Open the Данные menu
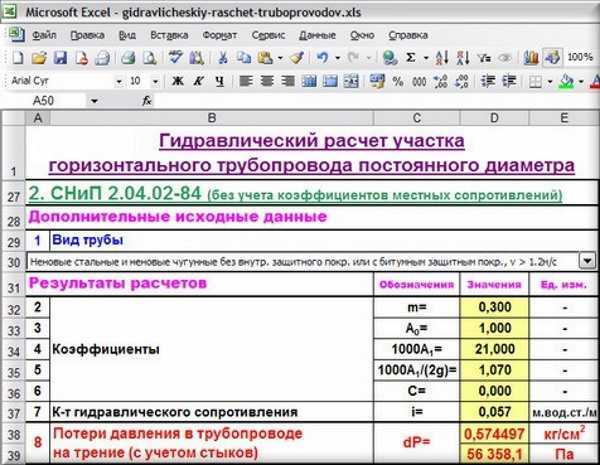The image size is (600, 465). point(317,35)
